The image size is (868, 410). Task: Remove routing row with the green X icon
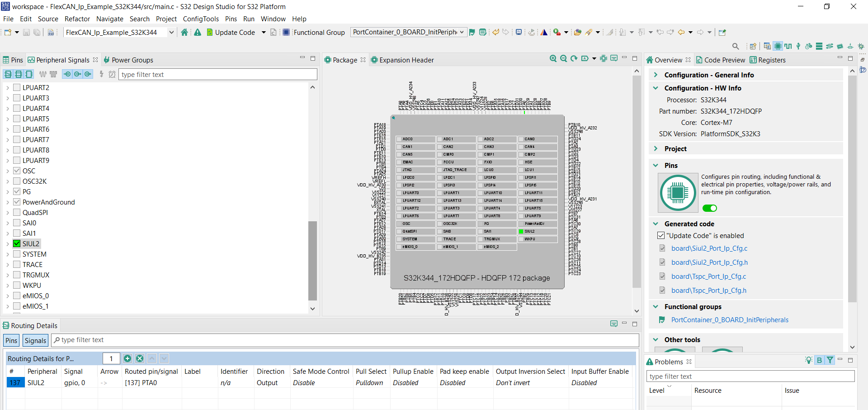[140, 358]
